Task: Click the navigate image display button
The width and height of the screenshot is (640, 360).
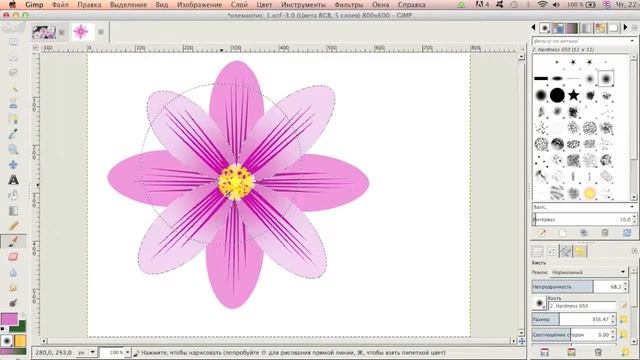Action: (x=522, y=341)
